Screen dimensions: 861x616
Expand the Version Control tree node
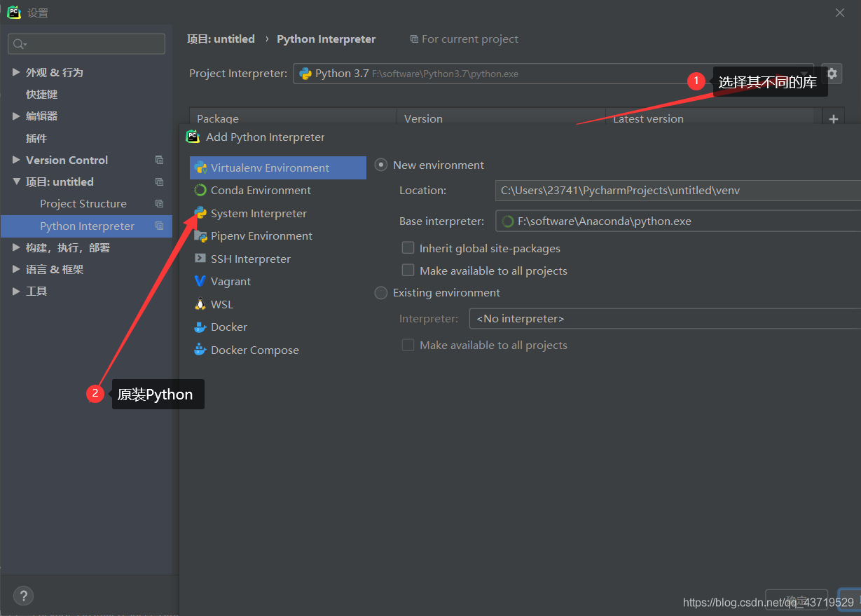point(16,160)
